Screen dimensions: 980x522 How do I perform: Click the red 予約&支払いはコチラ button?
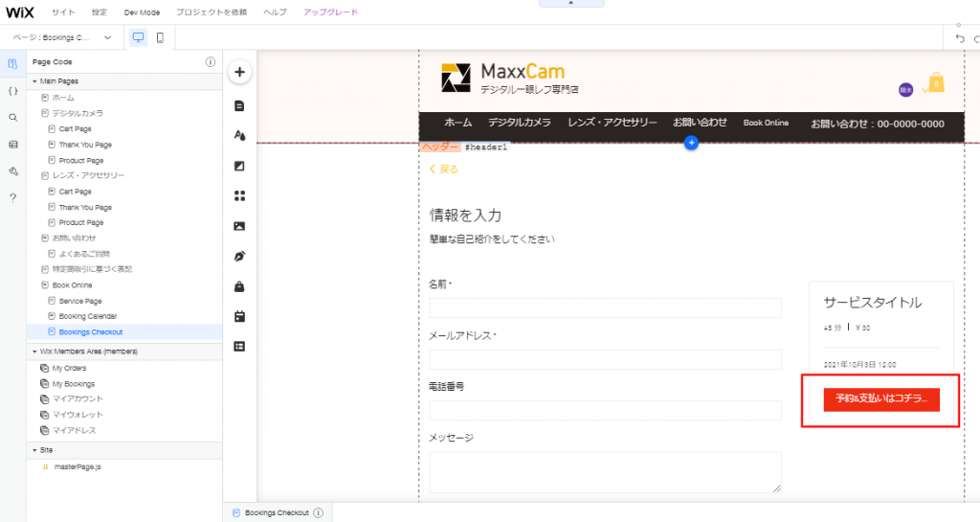881,398
